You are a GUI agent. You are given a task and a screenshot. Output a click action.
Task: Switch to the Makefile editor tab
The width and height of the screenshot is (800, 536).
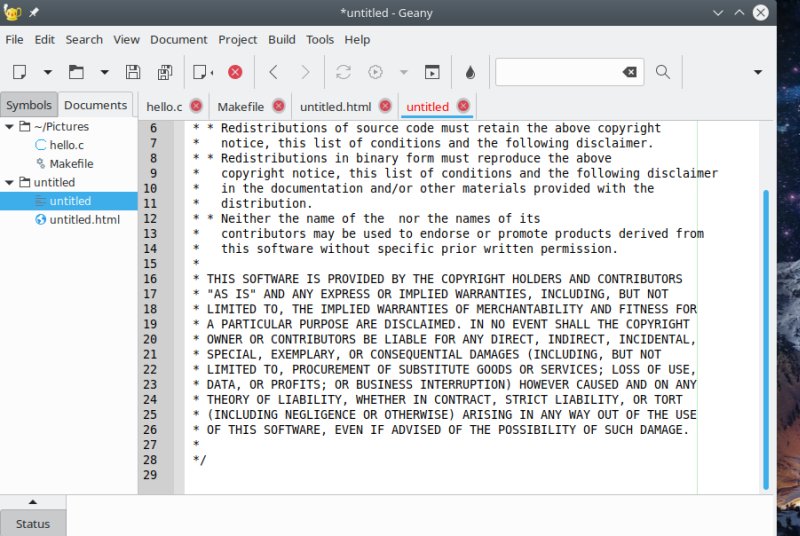pyautogui.click(x=240, y=107)
